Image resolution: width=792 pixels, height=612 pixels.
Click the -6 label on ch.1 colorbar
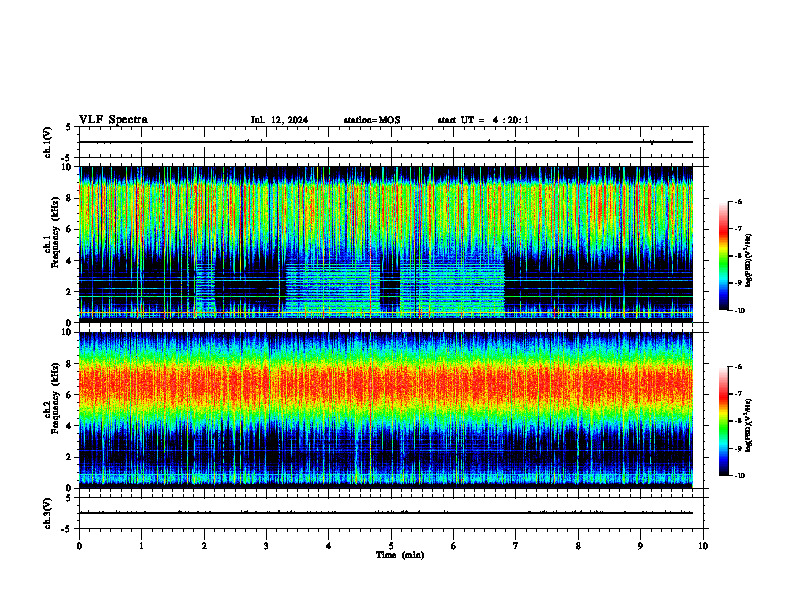(738, 201)
